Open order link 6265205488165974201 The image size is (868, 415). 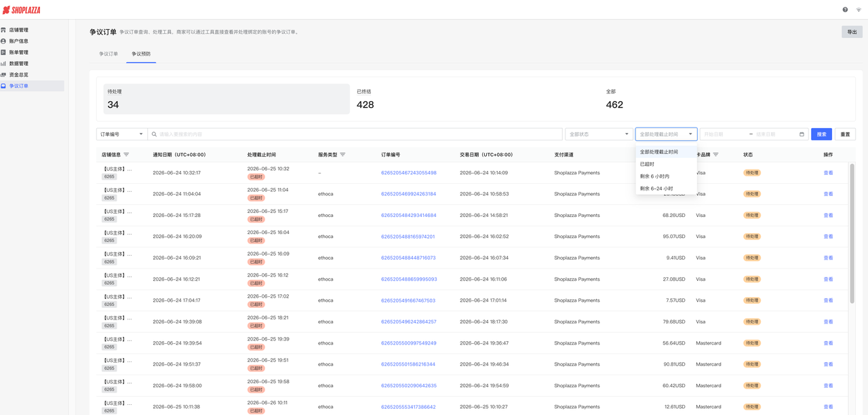coord(408,237)
